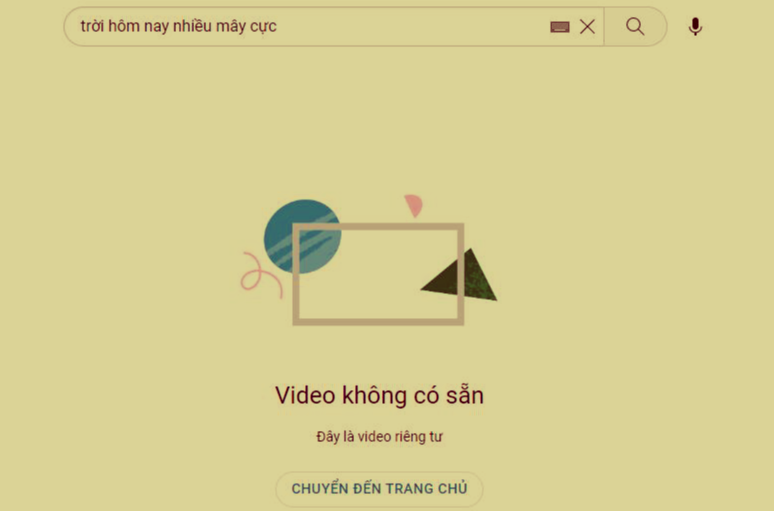774x511 pixels.
Task: Click the magnifying glass search button
Action: coord(635,27)
